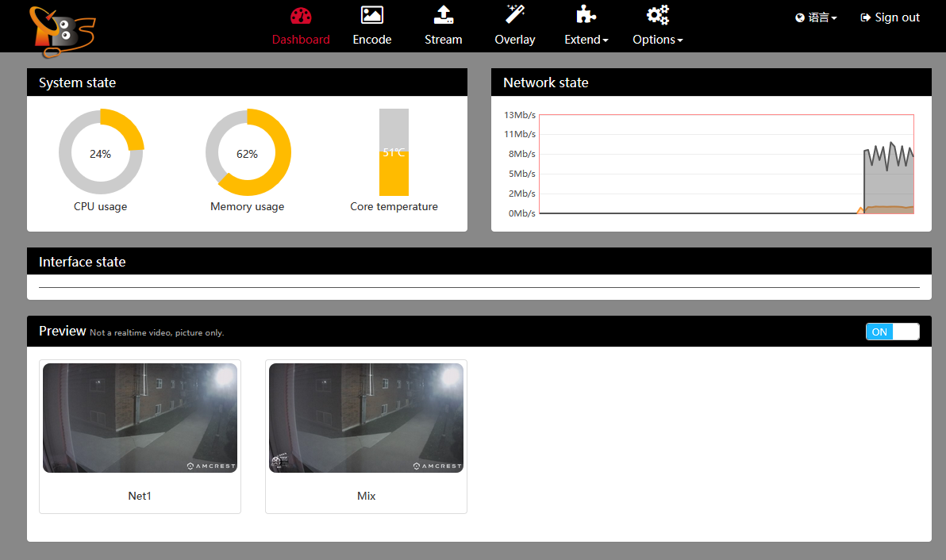Open the Overlay settings page
This screenshot has height=560, width=946.
[514, 26]
